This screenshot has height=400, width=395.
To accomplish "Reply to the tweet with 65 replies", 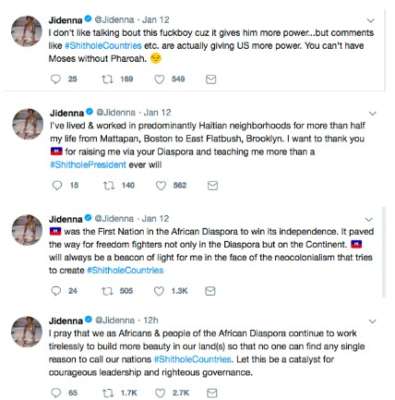I will pyautogui.click(x=56, y=393).
